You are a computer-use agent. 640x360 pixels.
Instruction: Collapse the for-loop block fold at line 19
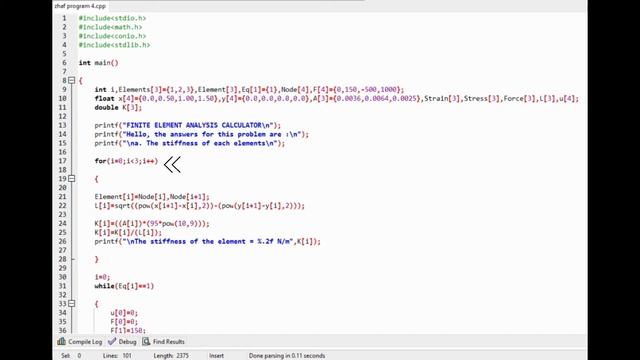point(71,178)
